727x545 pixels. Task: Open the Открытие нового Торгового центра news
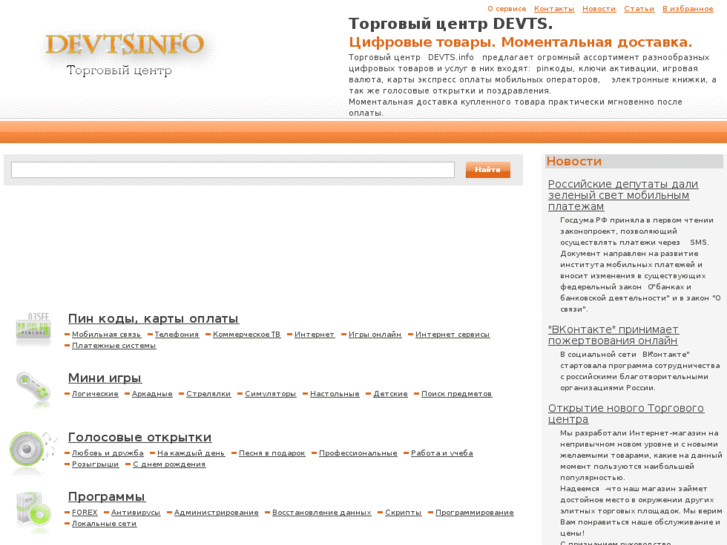pyautogui.click(x=626, y=414)
